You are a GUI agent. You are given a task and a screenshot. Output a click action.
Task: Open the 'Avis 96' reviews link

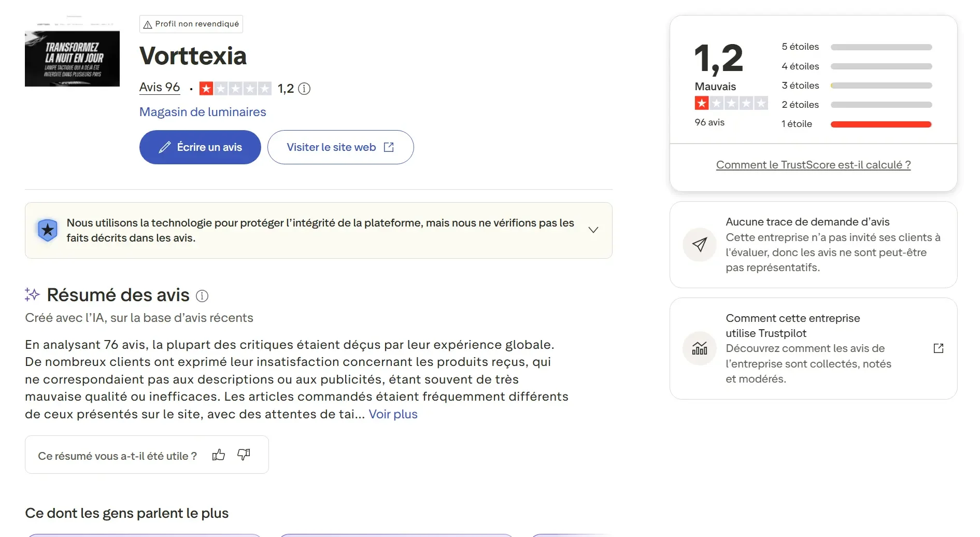tap(160, 88)
